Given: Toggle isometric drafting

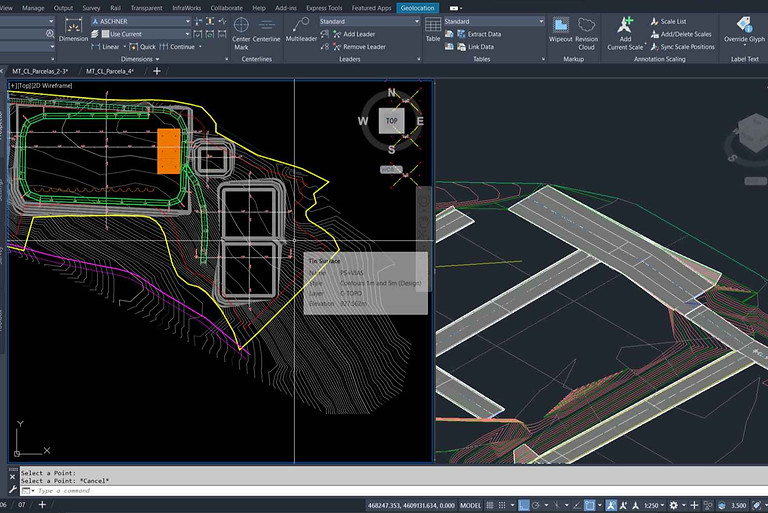Looking at the screenshot, I should coord(557,505).
